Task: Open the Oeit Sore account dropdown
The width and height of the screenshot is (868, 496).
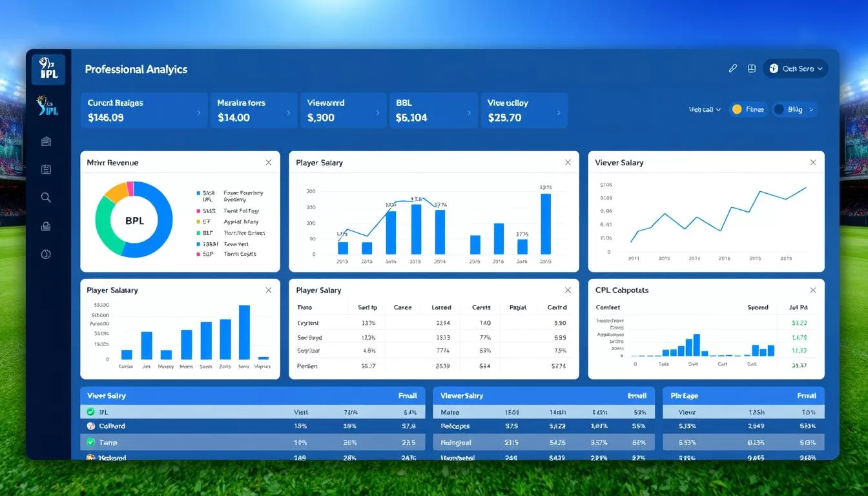Action: point(795,68)
